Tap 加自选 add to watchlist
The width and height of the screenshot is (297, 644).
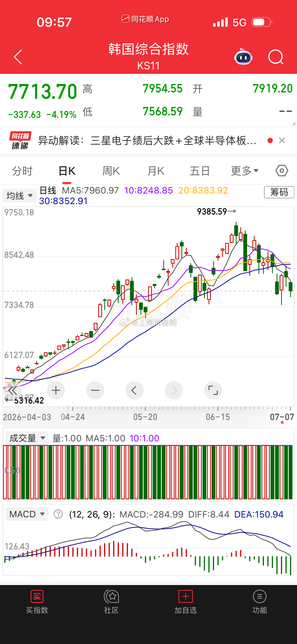[x=186, y=602]
